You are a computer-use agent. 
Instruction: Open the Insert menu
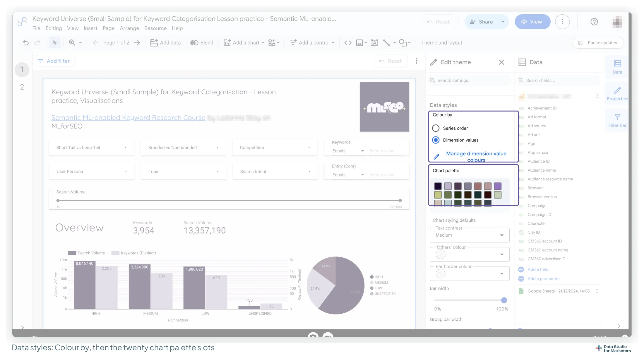(x=90, y=28)
